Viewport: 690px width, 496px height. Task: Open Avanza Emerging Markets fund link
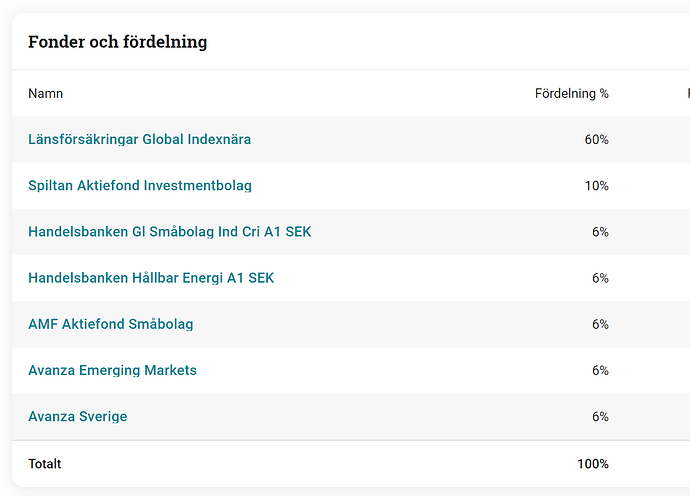coord(112,371)
